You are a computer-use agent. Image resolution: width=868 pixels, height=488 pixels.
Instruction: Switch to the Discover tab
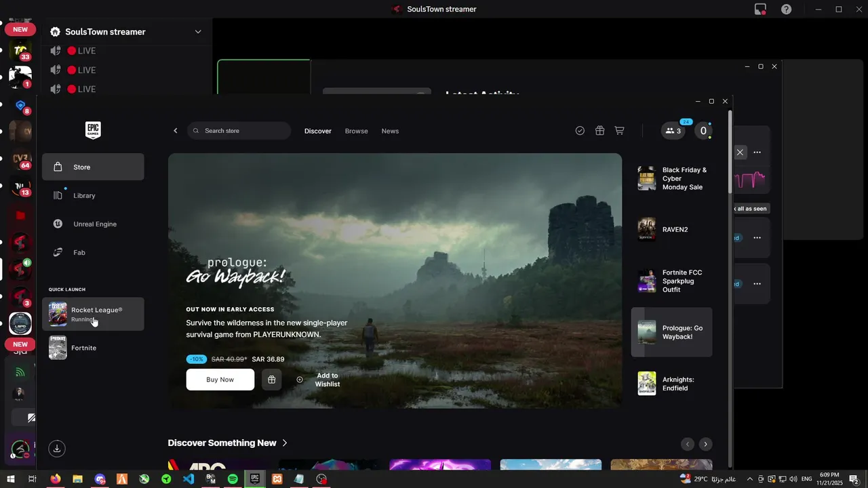(x=318, y=131)
